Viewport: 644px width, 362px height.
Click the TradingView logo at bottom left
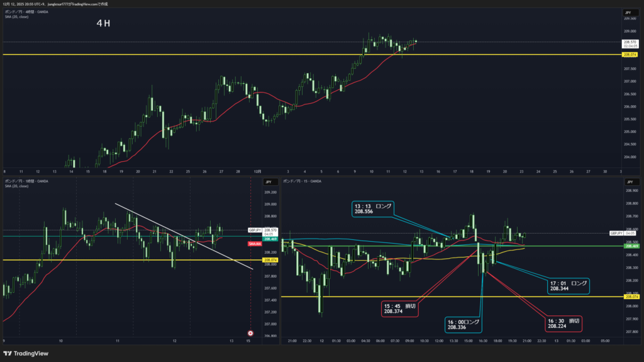pos(26,353)
